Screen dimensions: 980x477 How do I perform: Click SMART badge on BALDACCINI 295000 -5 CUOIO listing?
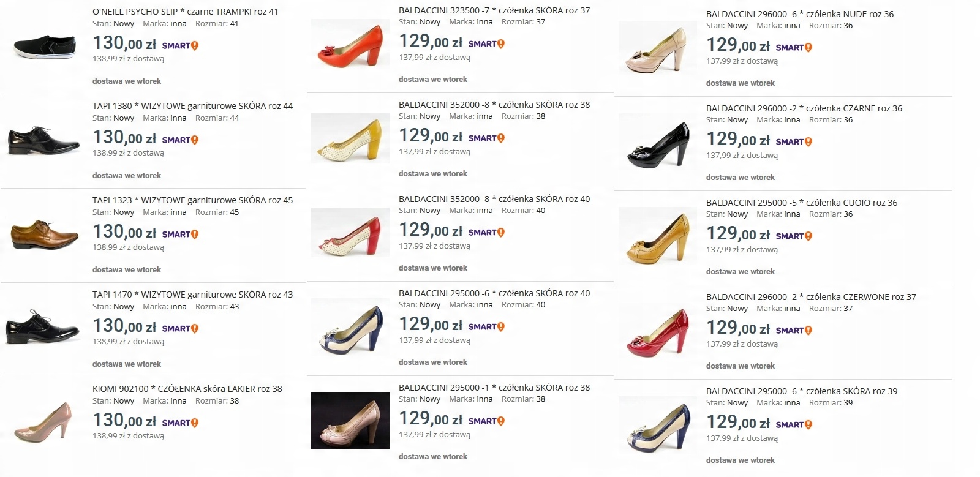tap(793, 236)
